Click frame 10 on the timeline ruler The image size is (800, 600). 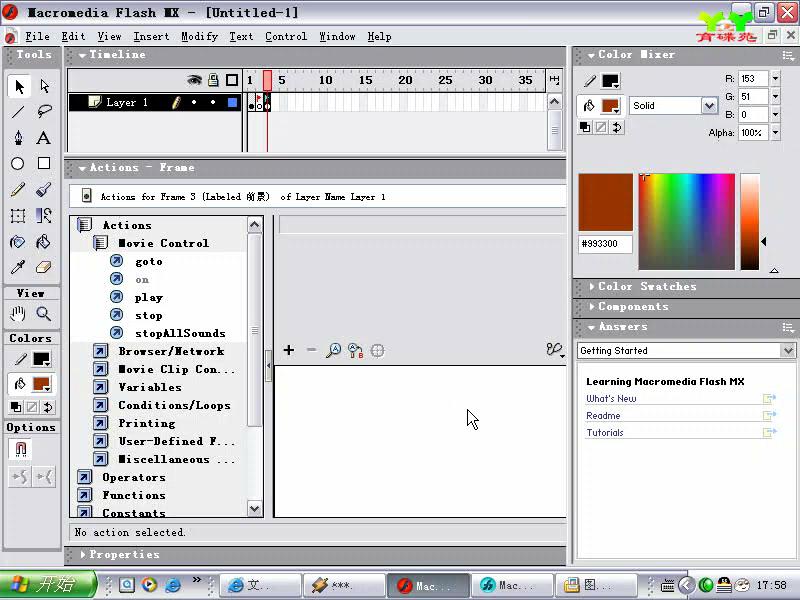pos(326,80)
